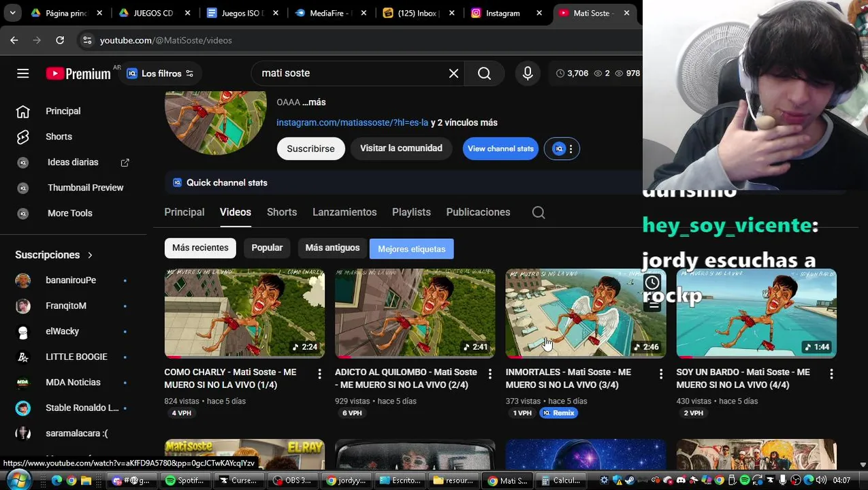The image size is (868, 490).
Task: Open options menu for INMORTALES video
Action: (660, 374)
